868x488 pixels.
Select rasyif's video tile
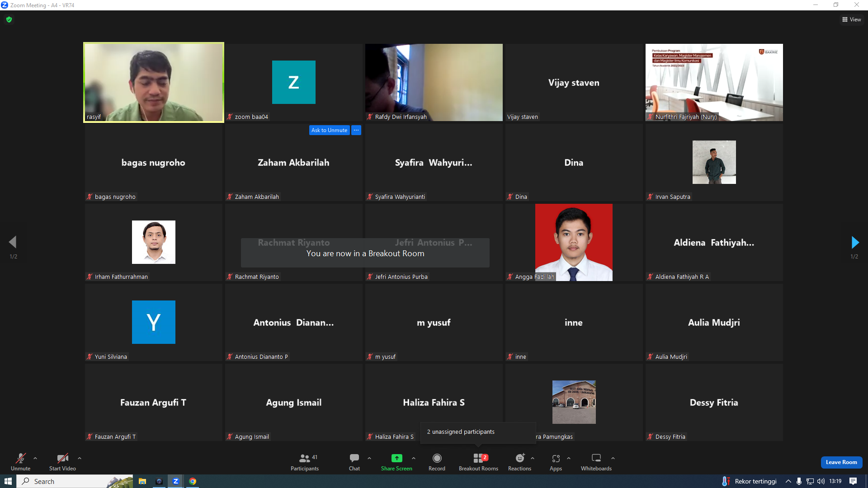154,82
